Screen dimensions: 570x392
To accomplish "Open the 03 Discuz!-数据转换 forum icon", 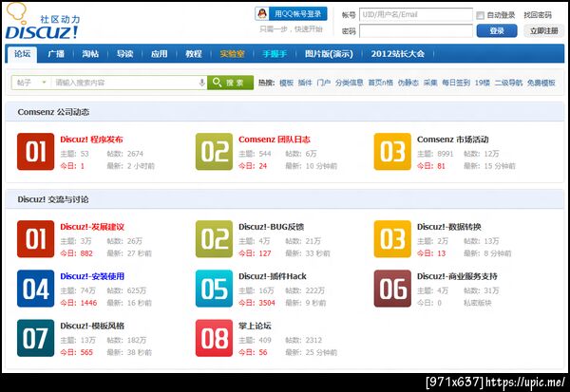I will pyautogui.click(x=392, y=239).
